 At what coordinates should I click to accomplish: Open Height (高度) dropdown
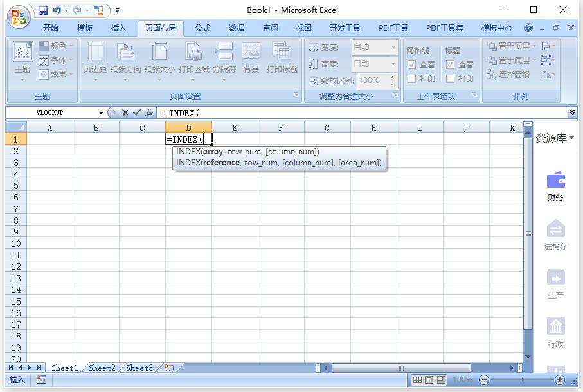tap(393, 64)
